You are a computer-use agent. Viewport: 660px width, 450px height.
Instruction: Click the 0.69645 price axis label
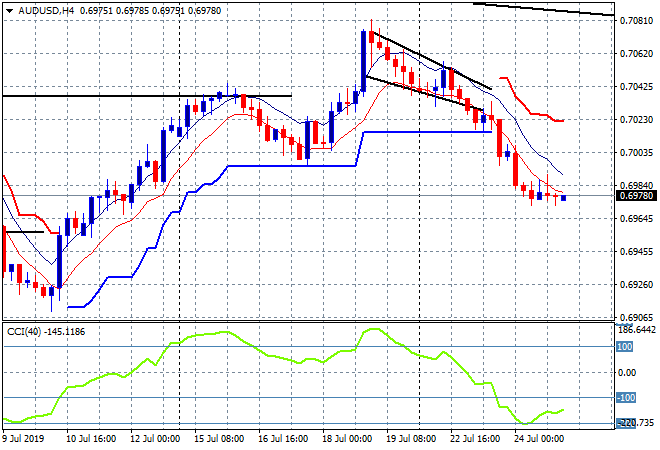(636, 218)
